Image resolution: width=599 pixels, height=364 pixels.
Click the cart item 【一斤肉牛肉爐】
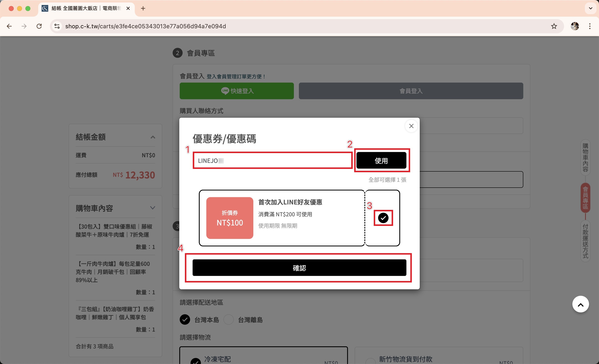click(x=113, y=272)
